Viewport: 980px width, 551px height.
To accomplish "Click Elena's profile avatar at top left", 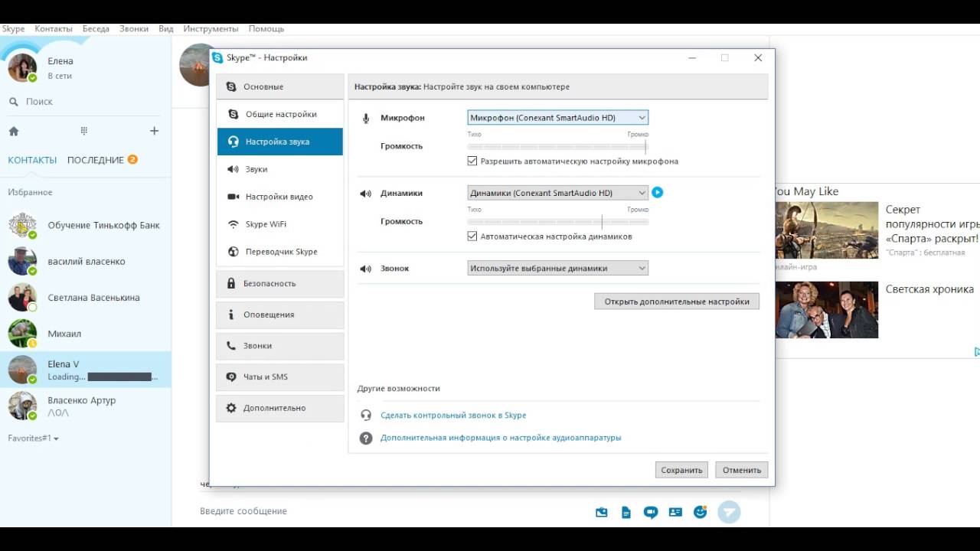I will tap(22, 67).
